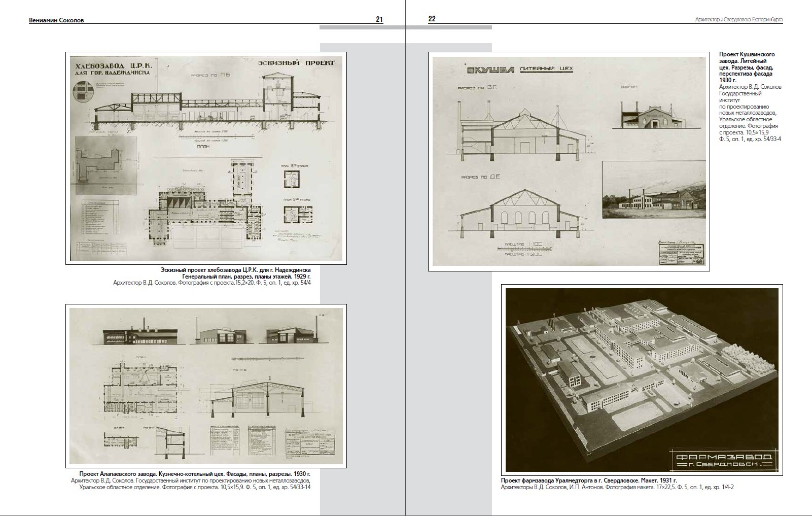Click the credit line ending "ед. хр. 54/4"
Screen dimensions: 812x516
pos(212,283)
